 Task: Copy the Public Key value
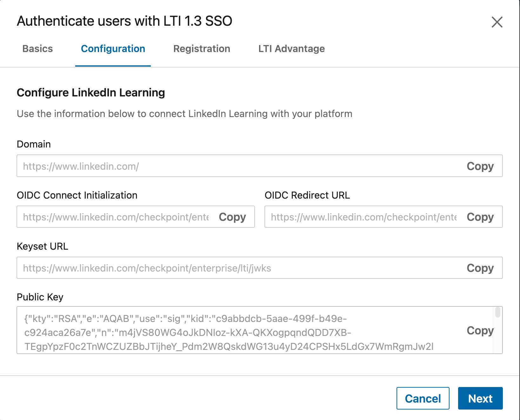(480, 331)
